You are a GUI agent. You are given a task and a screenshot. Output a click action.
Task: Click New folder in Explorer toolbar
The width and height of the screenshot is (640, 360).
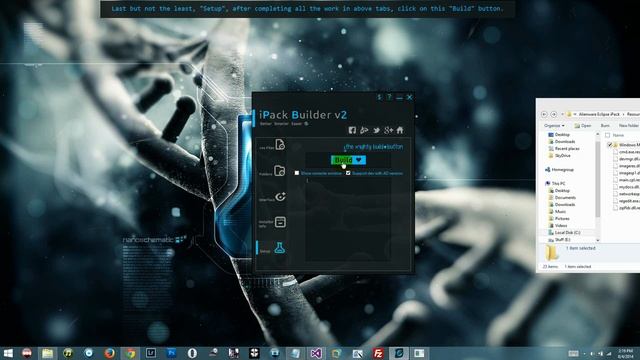(629, 125)
